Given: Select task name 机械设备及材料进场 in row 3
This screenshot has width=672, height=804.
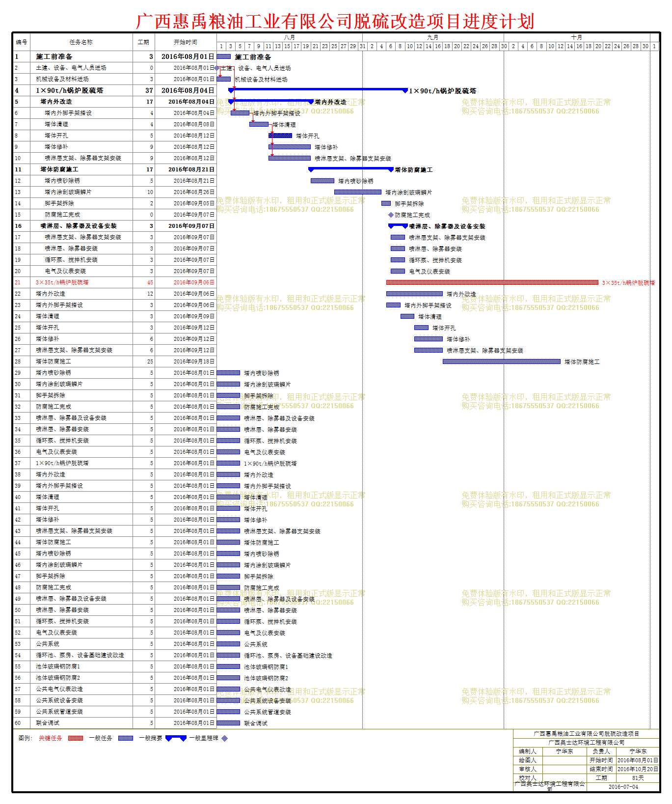Looking at the screenshot, I should [62, 79].
